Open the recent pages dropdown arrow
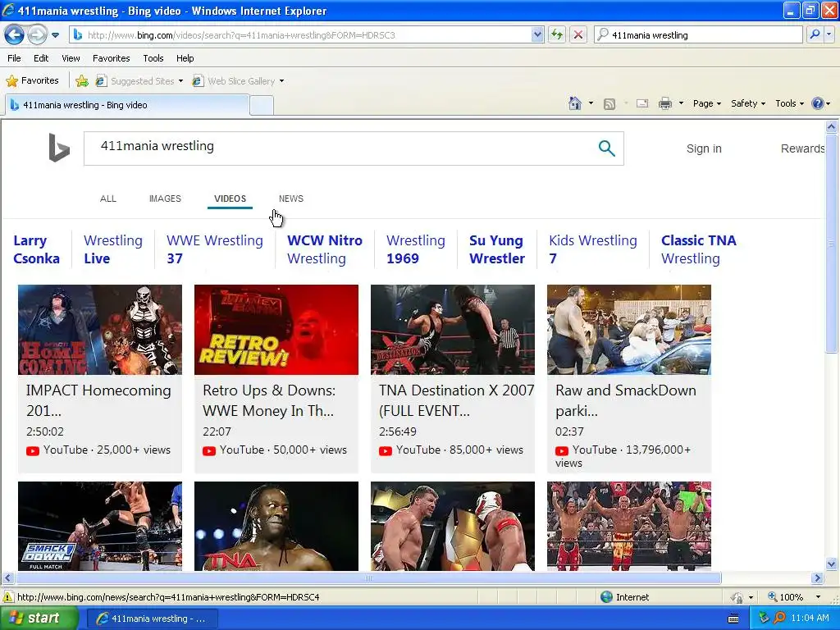The image size is (840, 630). pyautogui.click(x=55, y=35)
